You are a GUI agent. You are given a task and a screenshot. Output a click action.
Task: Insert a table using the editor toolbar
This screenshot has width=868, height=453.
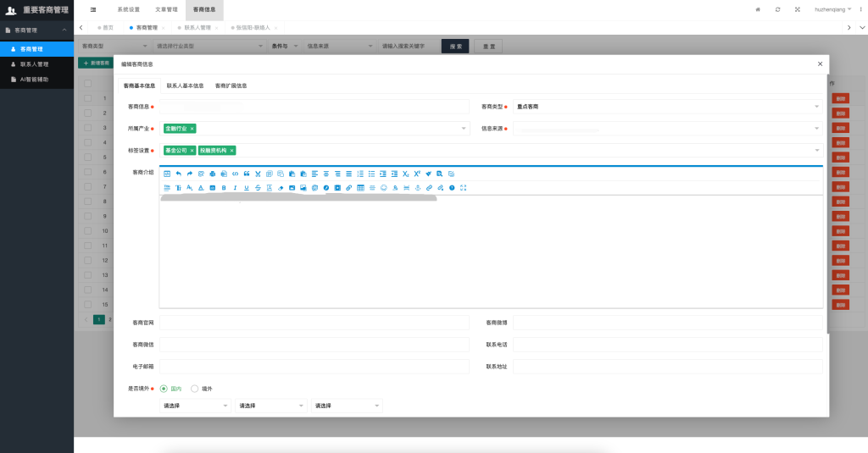[360, 187]
